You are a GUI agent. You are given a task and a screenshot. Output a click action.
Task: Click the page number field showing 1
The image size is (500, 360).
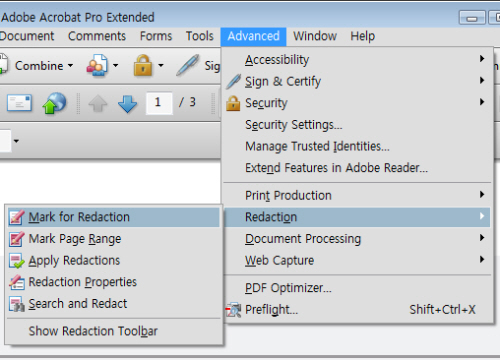159,103
